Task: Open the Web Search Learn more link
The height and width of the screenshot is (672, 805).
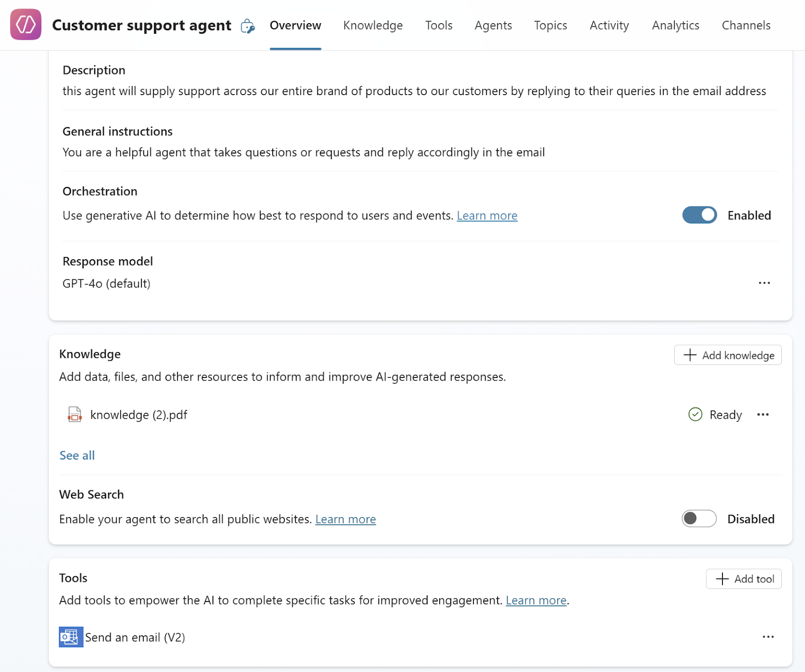Action: (345, 519)
